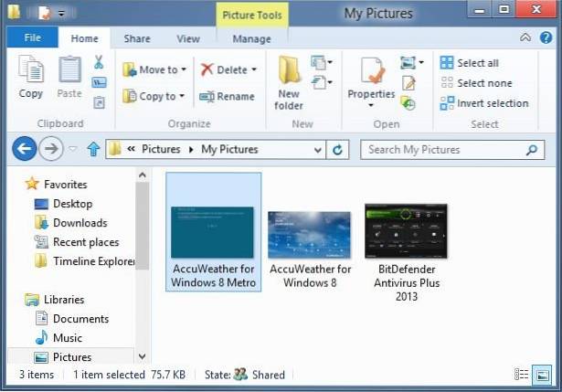The height and width of the screenshot is (392, 562).
Task: Switch to details list view
Action: click(522, 375)
